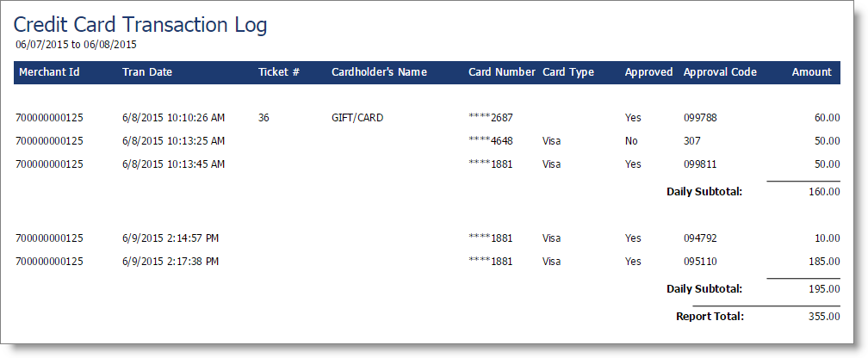868x358 pixels.
Task: Click the declined 'No' approval status
Action: coord(631,141)
